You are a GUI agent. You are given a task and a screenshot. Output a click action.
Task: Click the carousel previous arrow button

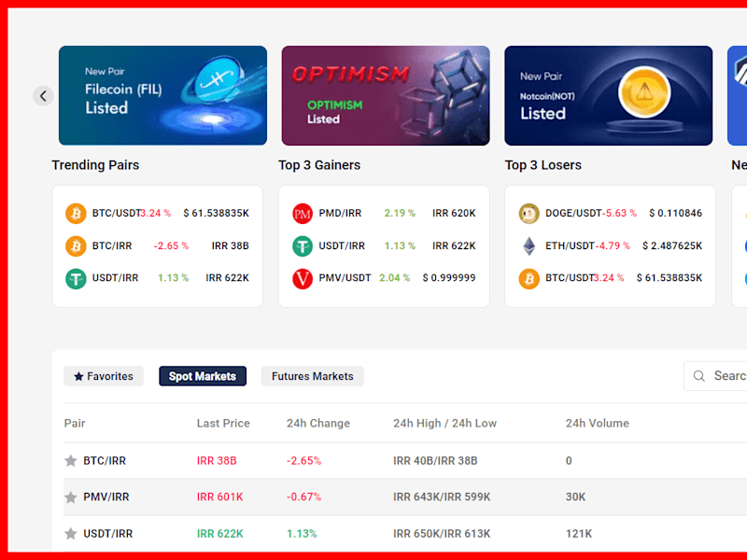(43, 96)
